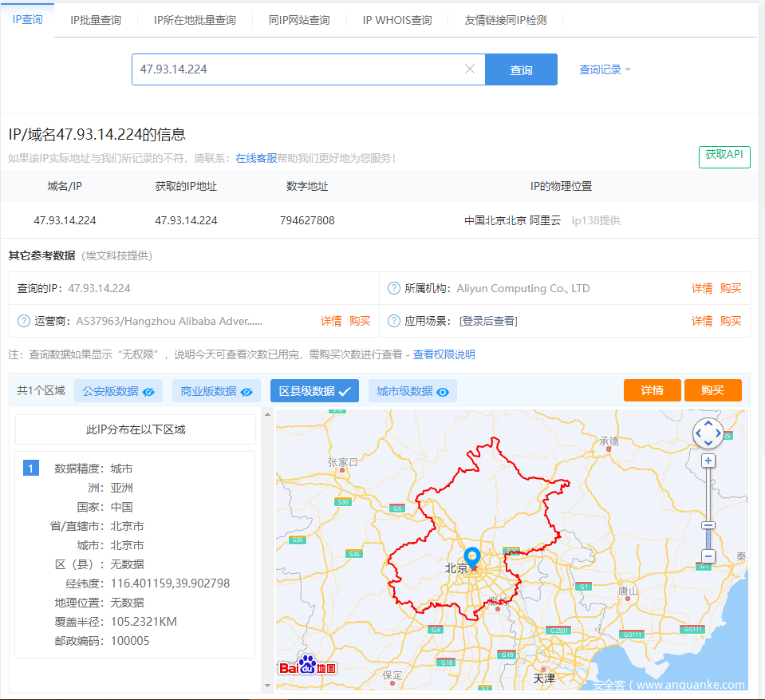Toggle 城市级数据 visibility
The image size is (765, 700).
point(412,391)
